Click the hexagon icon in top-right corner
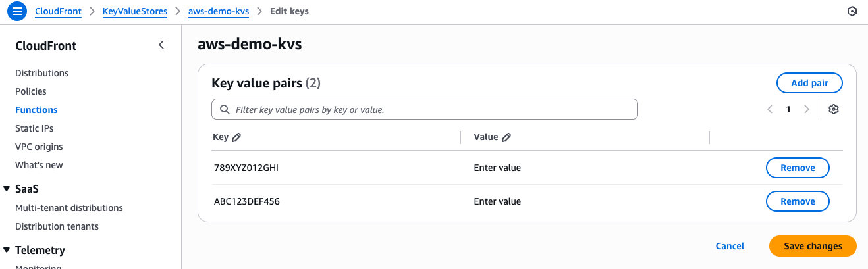Image resolution: width=868 pixels, height=269 pixels. coord(852,11)
